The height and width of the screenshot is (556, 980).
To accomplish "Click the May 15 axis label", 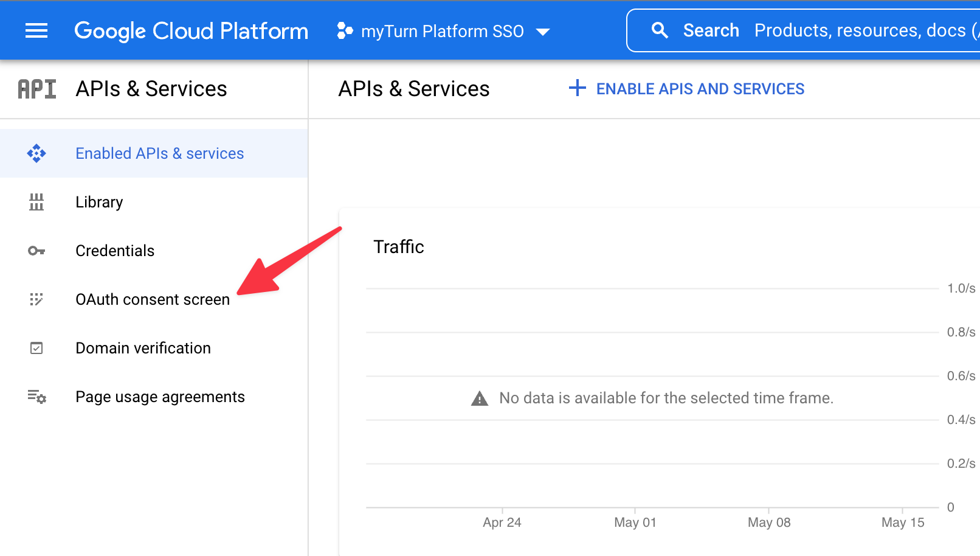I will click(903, 523).
